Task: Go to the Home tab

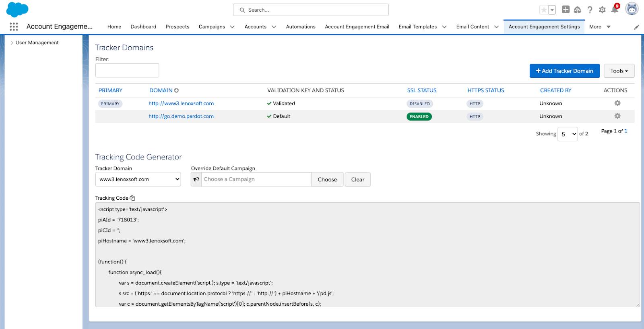Action: (x=114, y=27)
